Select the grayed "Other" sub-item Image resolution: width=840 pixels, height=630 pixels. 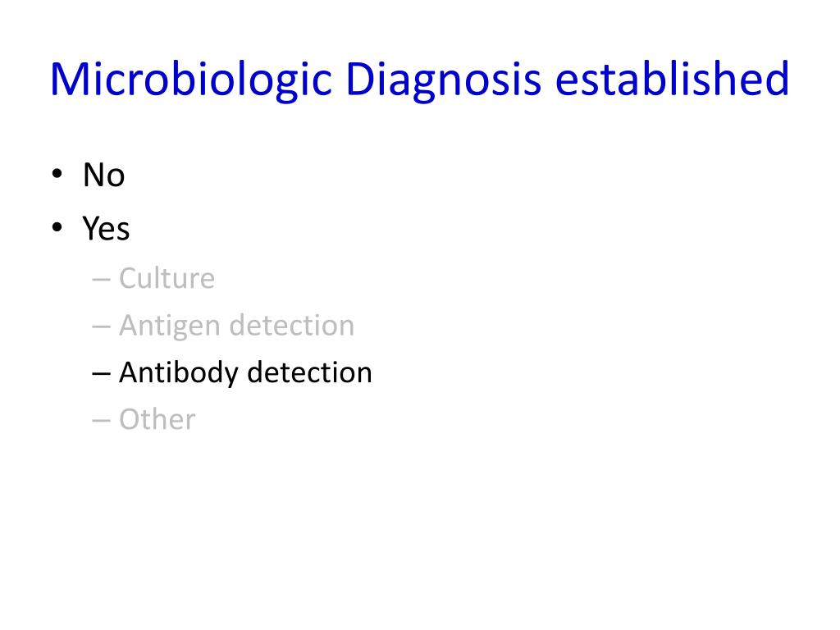coord(157,419)
